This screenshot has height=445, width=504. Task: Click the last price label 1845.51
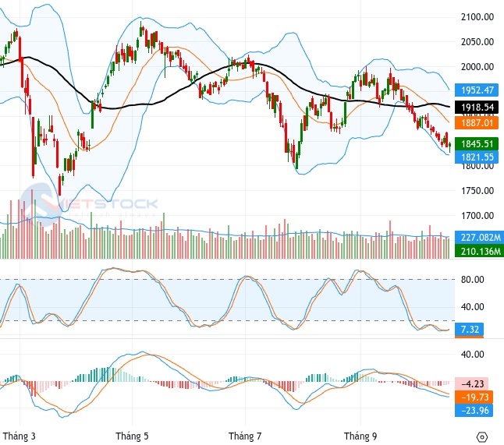[477, 143]
